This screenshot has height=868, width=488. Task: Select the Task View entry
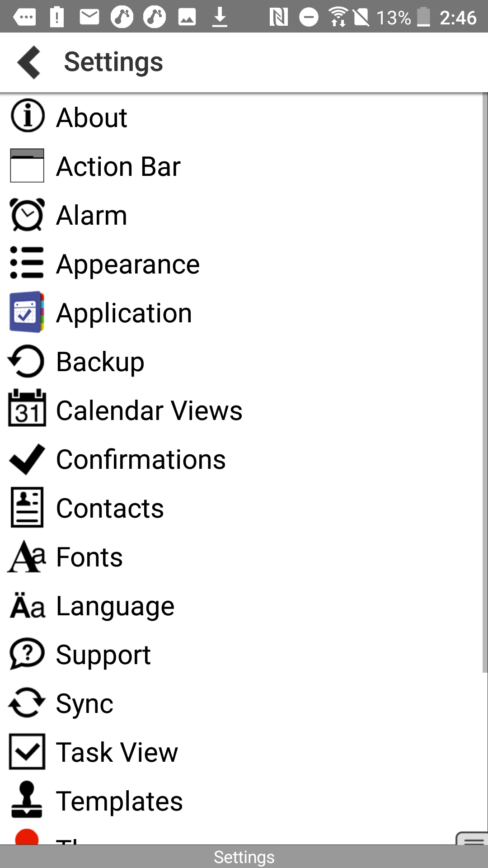(x=117, y=753)
